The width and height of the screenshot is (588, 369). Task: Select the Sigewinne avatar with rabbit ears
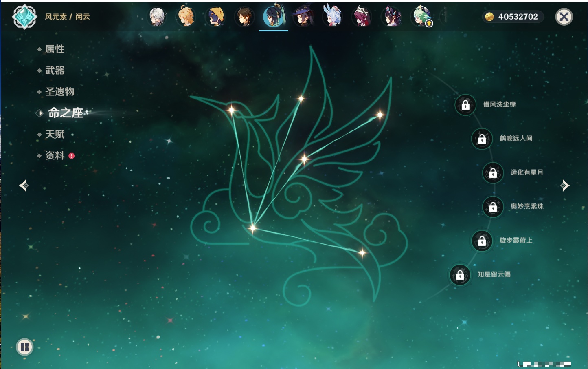[332, 16]
